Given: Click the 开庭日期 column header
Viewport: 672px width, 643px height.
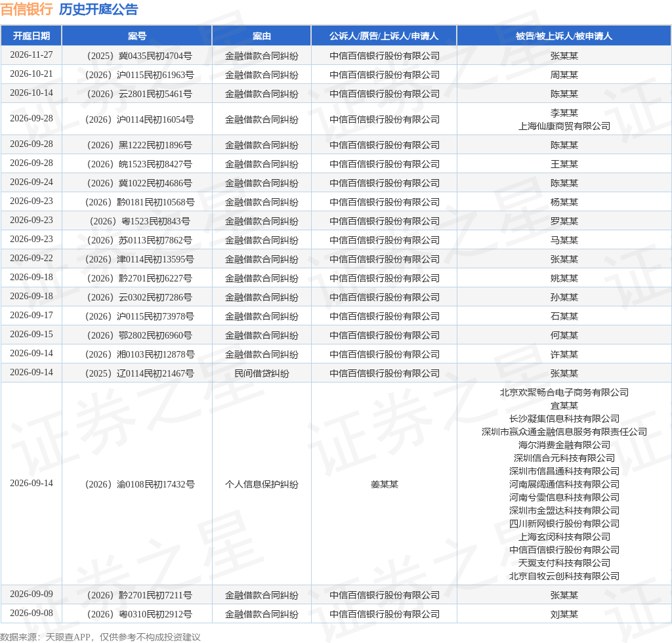Looking at the screenshot, I should (x=31, y=36).
